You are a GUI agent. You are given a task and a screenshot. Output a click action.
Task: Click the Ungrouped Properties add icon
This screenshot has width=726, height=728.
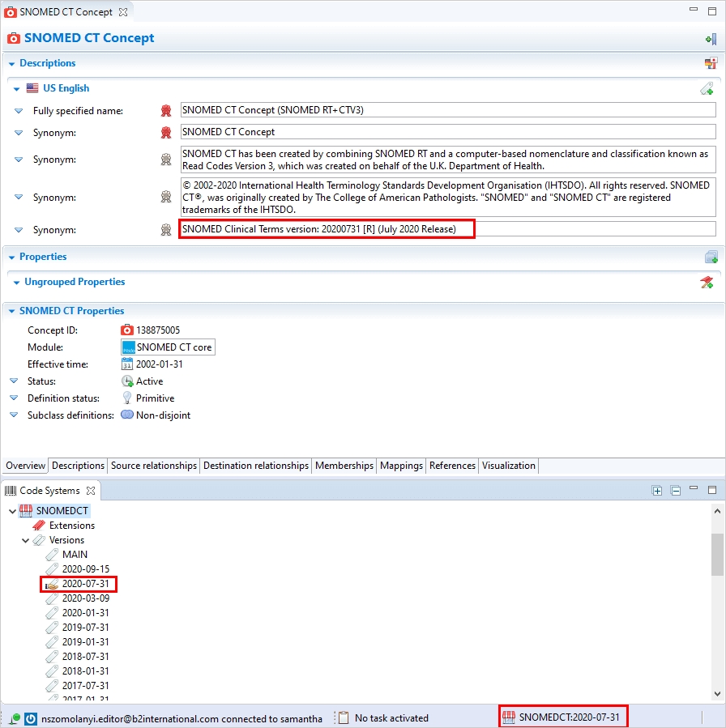706,283
